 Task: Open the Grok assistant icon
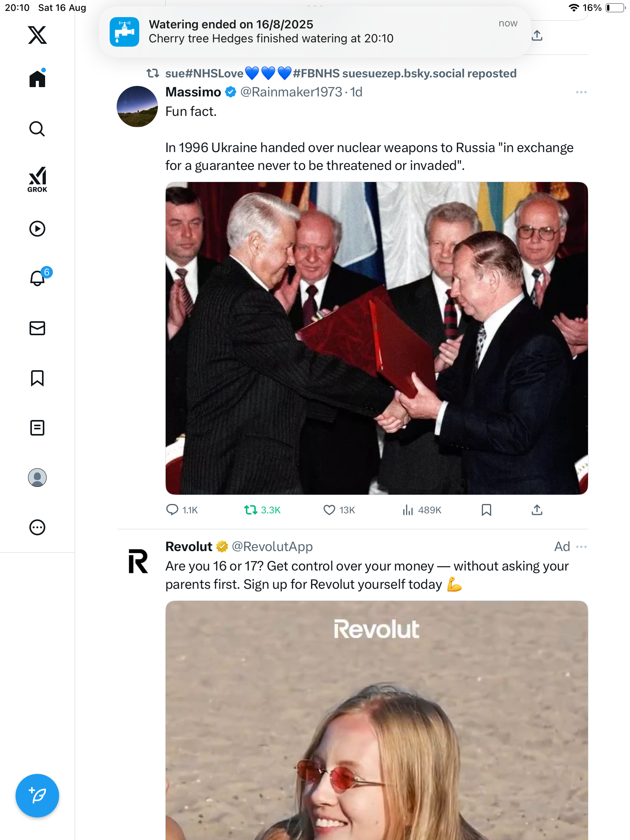coord(37,179)
